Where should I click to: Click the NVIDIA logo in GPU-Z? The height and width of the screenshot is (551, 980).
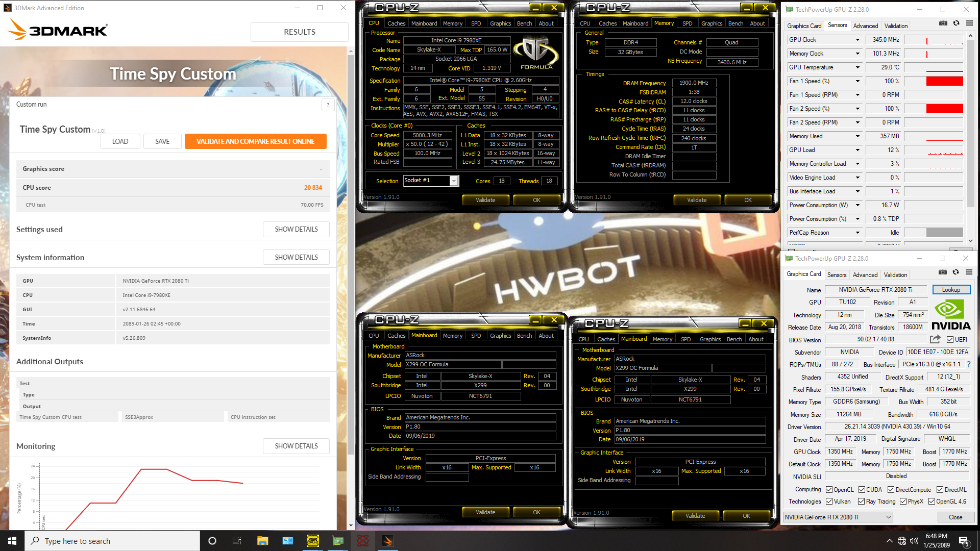pyautogui.click(x=950, y=315)
